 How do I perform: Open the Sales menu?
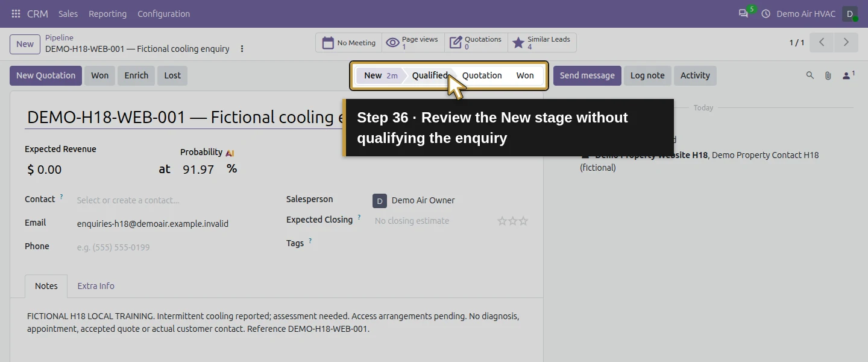[x=68, y=13]
